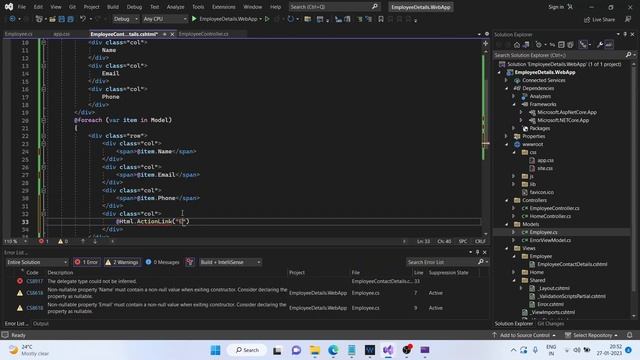Open the File menu
The width and height of the screenshot is (640, 360).
22,7
